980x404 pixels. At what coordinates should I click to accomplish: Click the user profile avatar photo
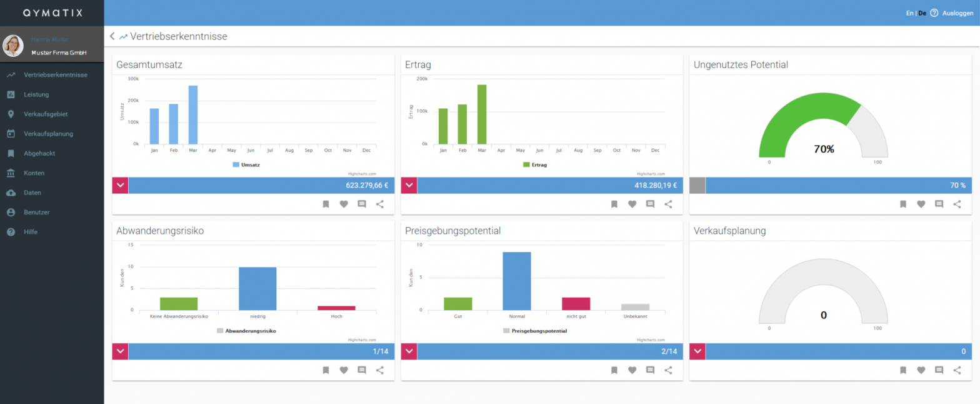[x=13, y=46]
